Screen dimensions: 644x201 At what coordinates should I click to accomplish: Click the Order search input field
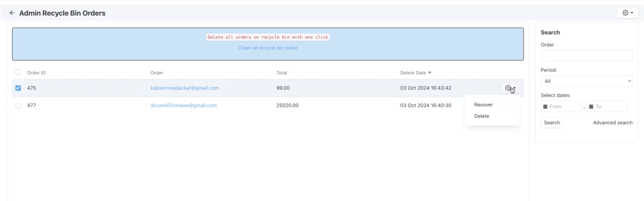pyautogui.click(x=586, y=56)
